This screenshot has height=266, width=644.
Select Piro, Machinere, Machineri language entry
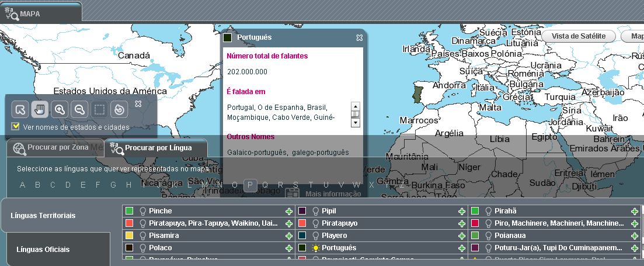pos(559,223)
